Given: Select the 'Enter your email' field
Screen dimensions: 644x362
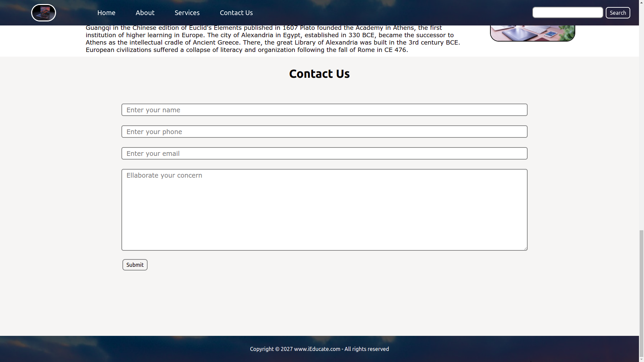Looking at the screenshot, I should point(324,154).
